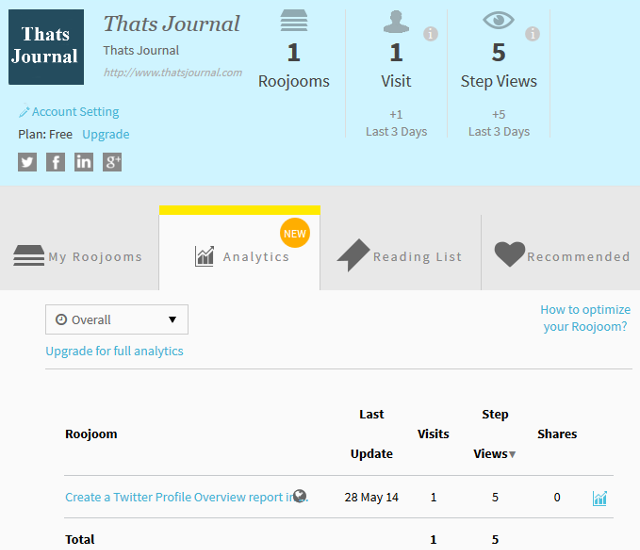Click the +5 Last 3 Days text
640x550 pixels.
pos(499,123)
